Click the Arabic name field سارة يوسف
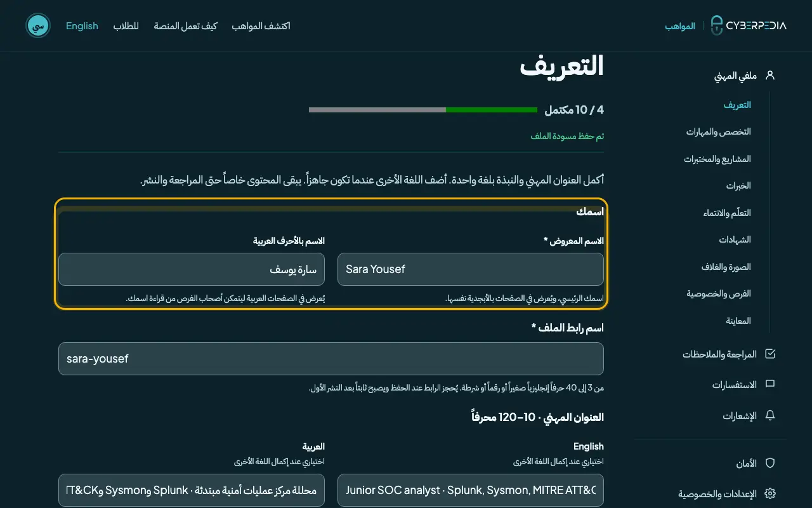Viewport: 812px width, 508px height. 192,269
